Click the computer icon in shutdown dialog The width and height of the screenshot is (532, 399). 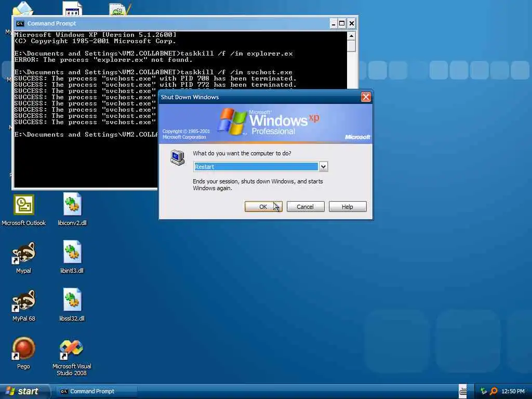coord(178,157)
